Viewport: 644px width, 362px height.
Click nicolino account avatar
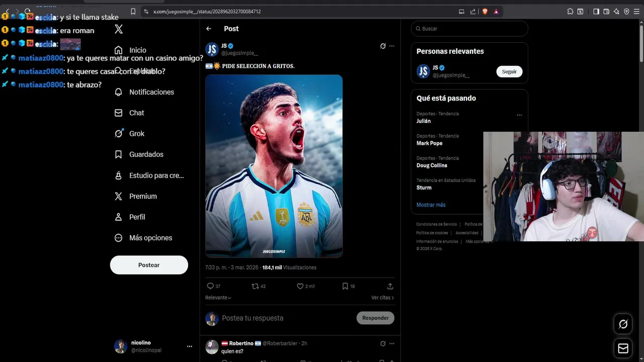tap(121, 346)
